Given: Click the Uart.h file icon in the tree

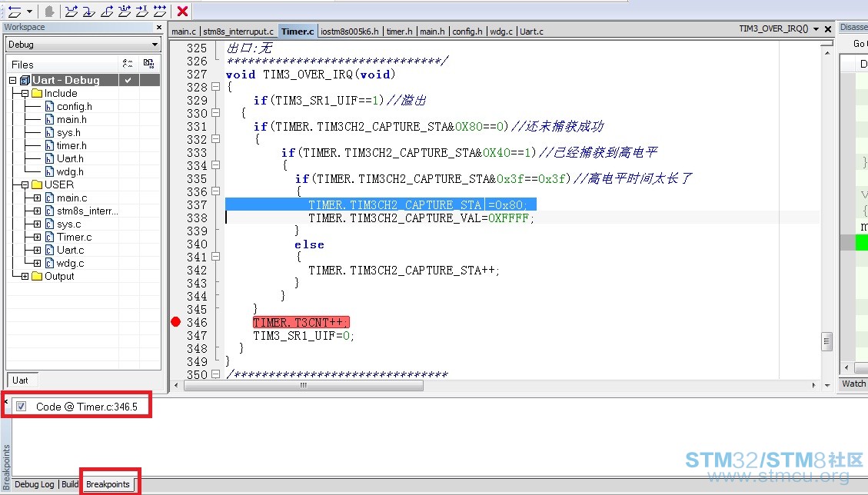Looking at the screenshot, I should coord(50,159).
